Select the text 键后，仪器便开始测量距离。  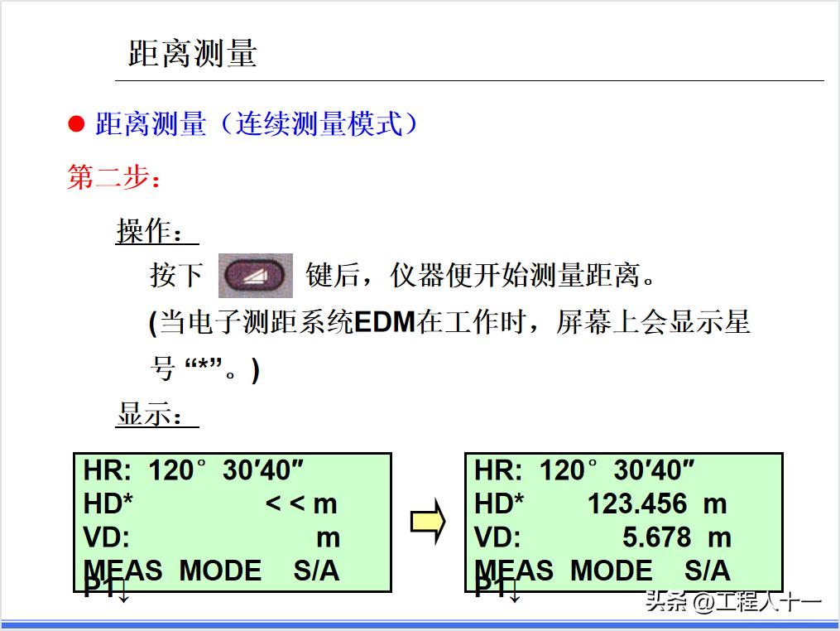point(481,275)
